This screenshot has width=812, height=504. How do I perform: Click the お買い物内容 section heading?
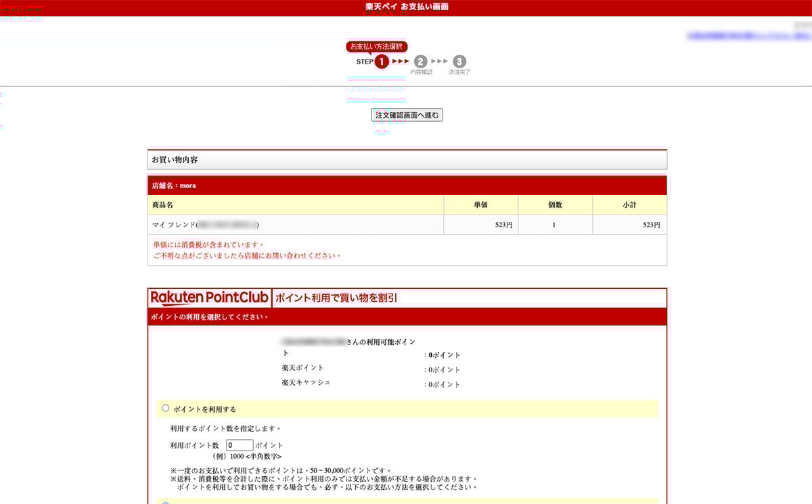tap(407, 160)
